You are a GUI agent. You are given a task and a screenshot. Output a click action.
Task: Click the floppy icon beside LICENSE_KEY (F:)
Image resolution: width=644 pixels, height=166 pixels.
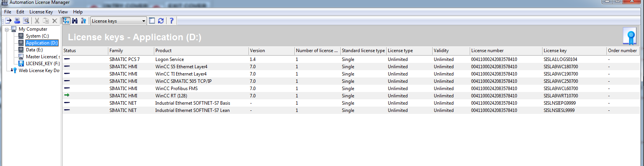[21, 63]
